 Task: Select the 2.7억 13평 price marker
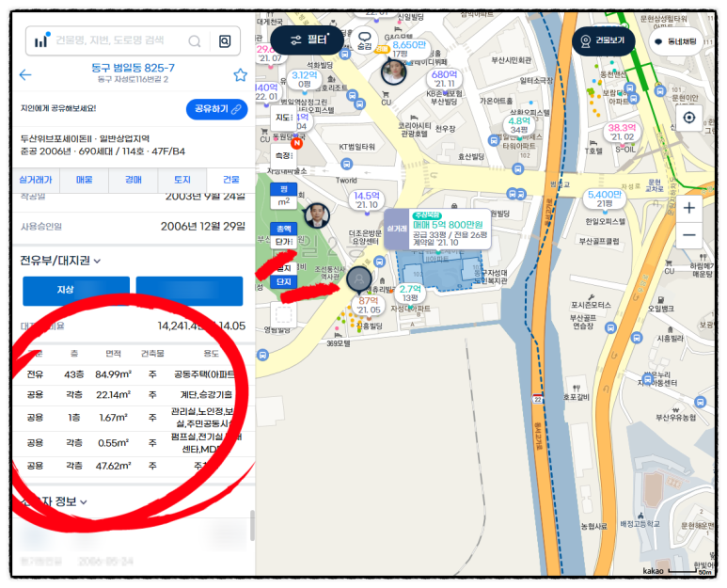pos(410,294)
